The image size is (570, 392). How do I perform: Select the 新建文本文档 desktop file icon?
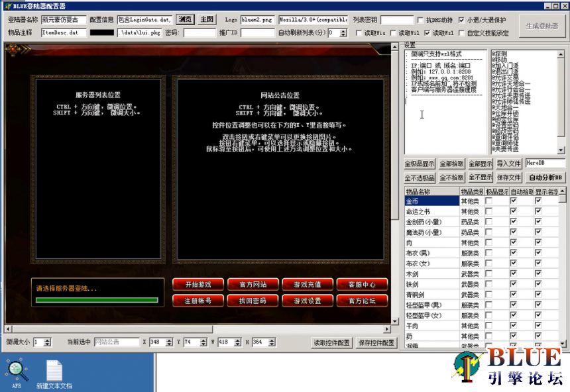click(54, 371)
